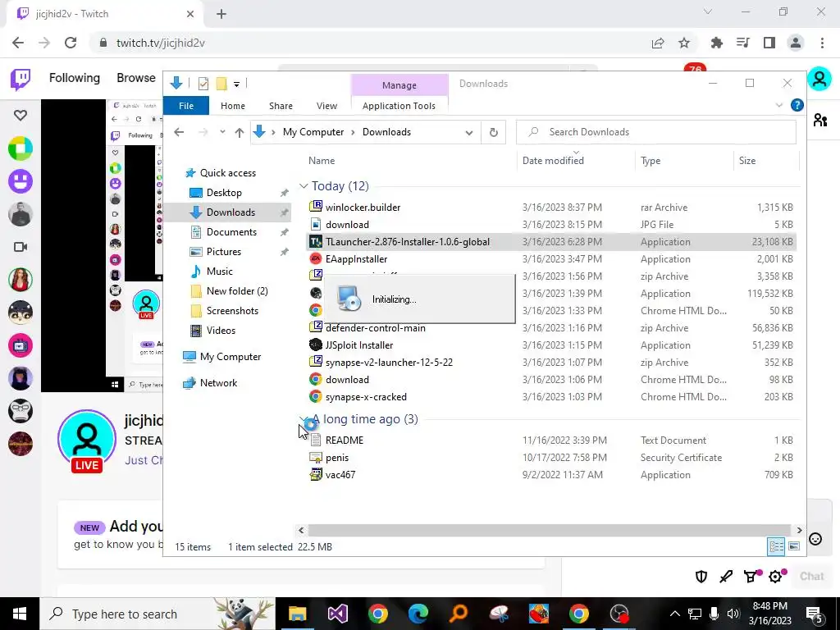840x630 pixels.
Task: Open the winlocker.builder rar archive icon
Action: click(316, 207)
